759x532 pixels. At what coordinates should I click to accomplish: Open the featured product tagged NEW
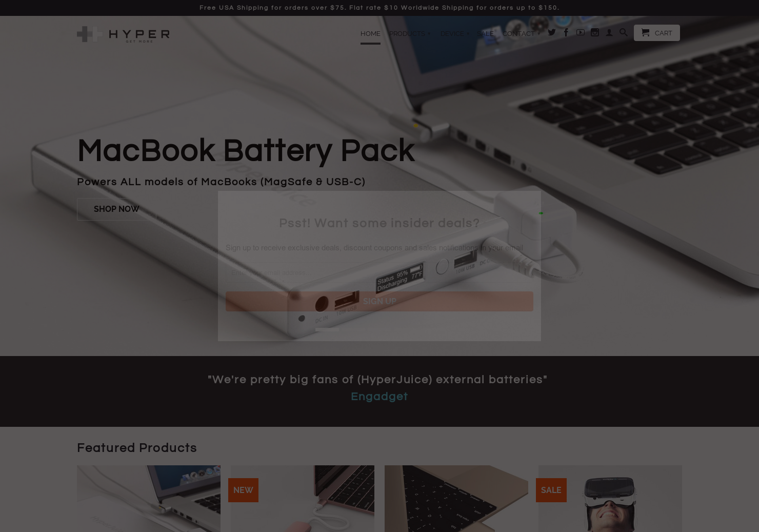pos(303,499)
